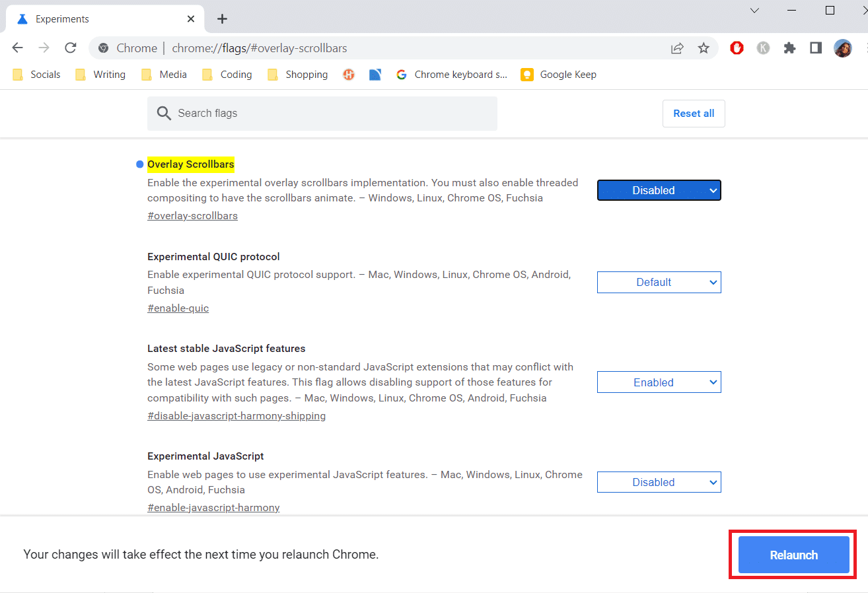
Task: Toggle the side panel icon
Action: [x=816, y=48]
